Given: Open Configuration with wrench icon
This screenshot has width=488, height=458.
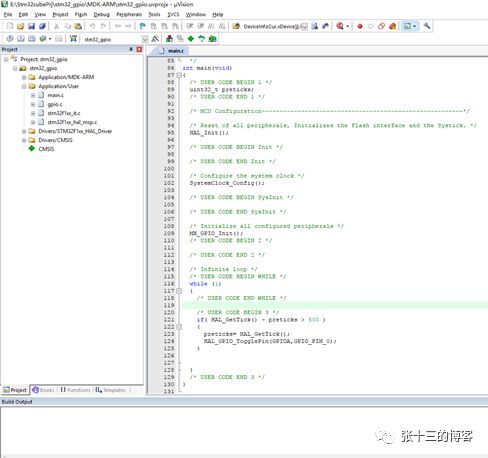Looking at the screenshot, I should point(427,26).
